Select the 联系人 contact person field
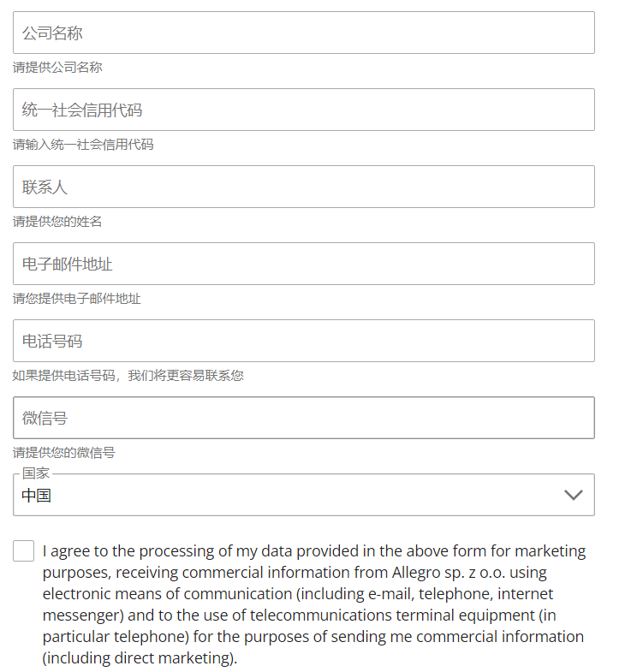Viewport: 625px width, 672px height. (303, 187)
